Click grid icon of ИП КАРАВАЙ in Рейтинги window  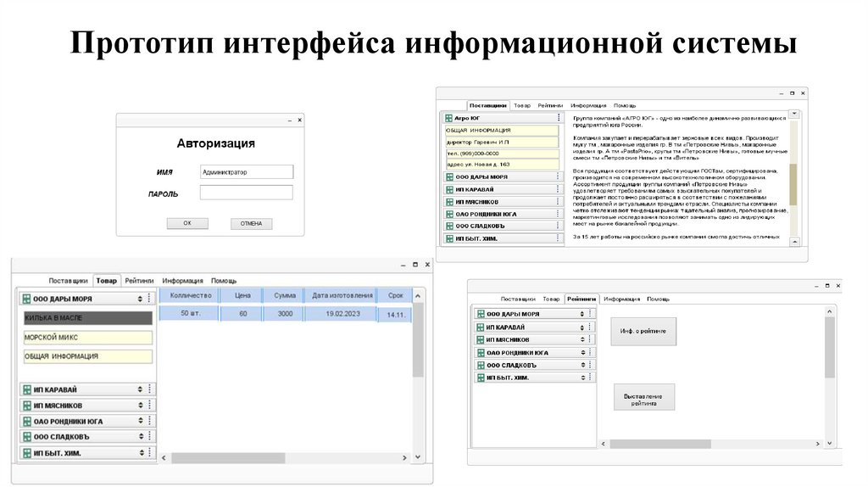(481, 327)
